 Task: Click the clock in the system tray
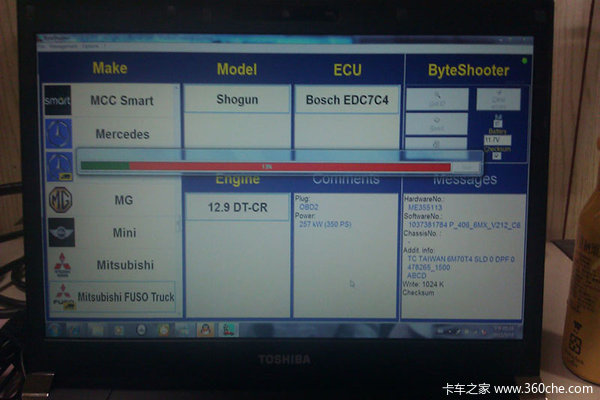tap(503, 331)
